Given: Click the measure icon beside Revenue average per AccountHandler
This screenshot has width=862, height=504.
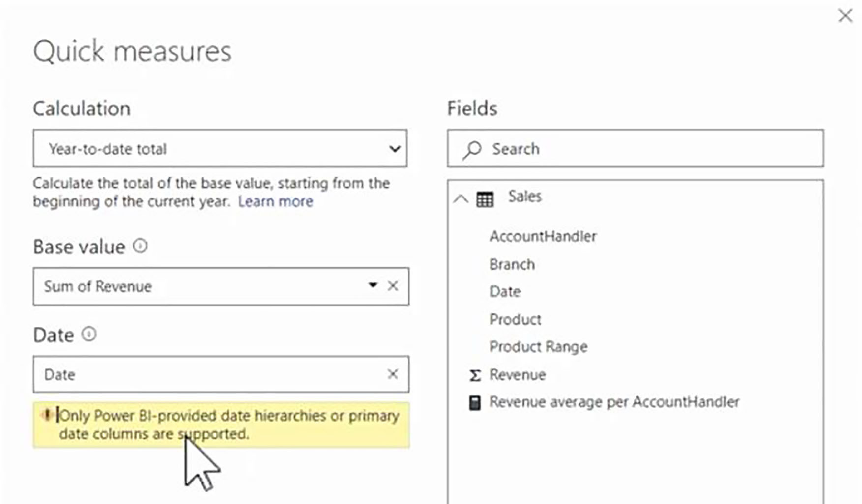Looking at the screenshot, I should tap(474, 402).
